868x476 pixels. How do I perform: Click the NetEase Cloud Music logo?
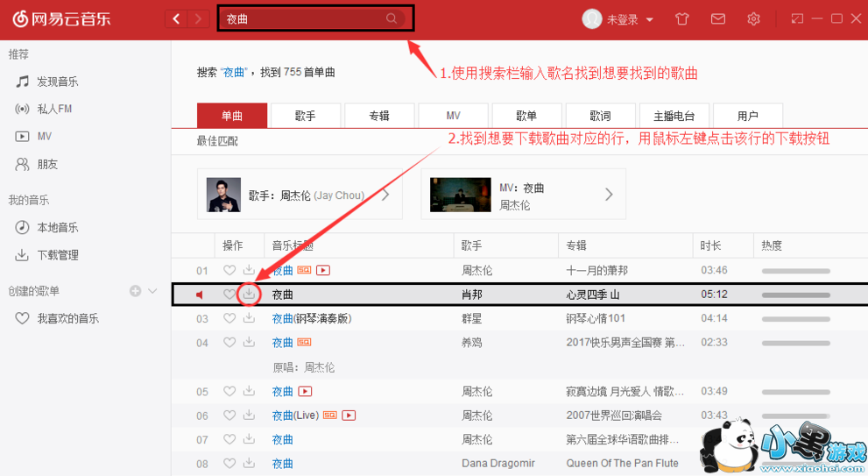[61, 18]
